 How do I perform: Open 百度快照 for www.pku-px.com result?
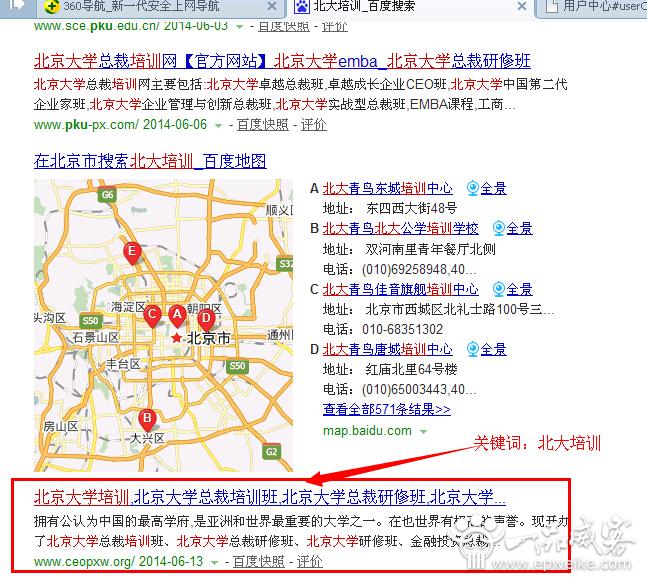(263, 125)
